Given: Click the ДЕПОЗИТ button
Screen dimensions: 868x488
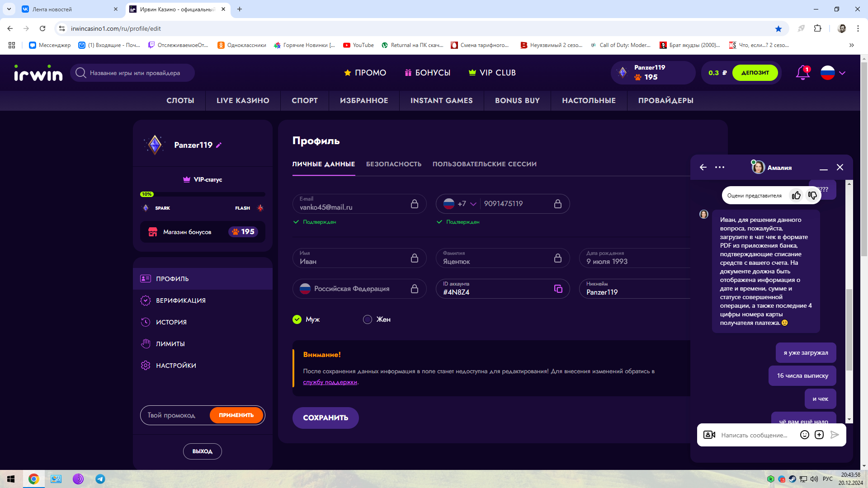Looking at the screenshot, I should coord(755,73).
